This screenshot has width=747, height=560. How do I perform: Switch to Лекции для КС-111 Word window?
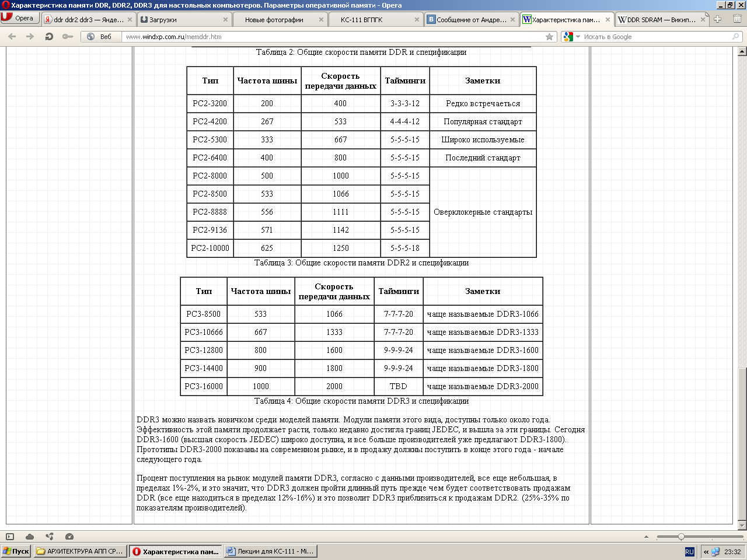coord(270,551)
